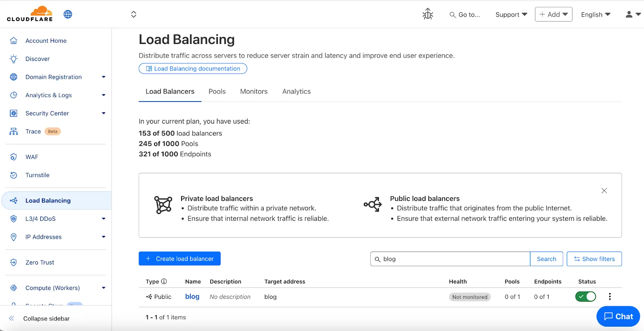644x331 pixels.
Task: Open the Add dropdown in header
Action: [553, 14]
